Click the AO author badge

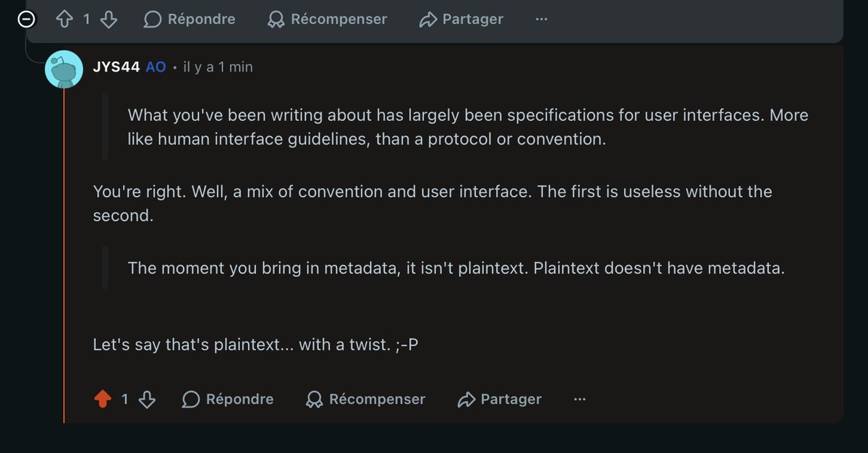point(156,67)
